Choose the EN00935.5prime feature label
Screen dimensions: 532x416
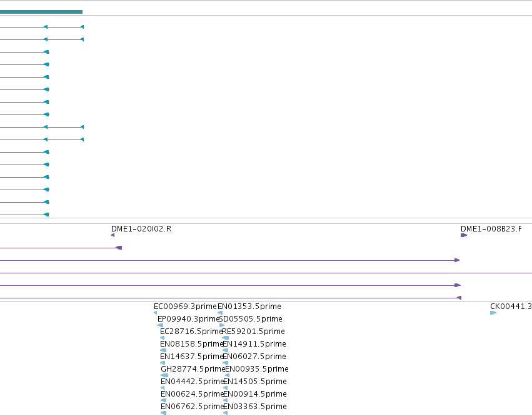[257, 369]
